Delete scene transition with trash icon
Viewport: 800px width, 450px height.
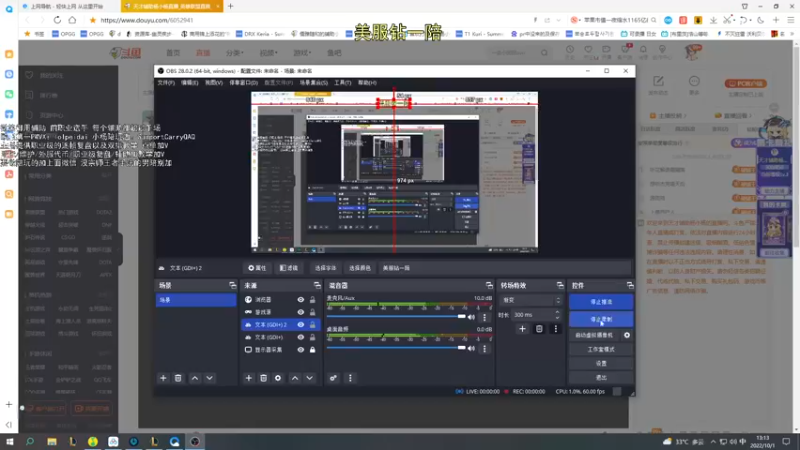click(x=539, y=329)
